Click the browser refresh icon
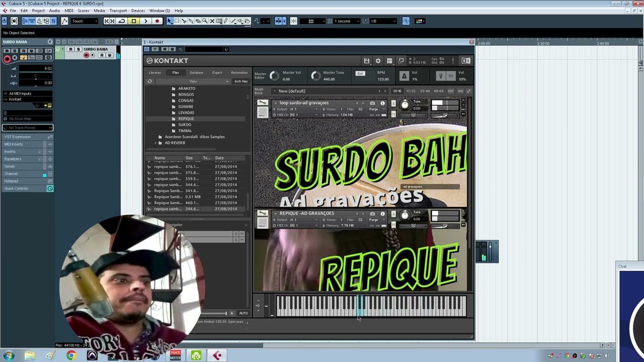 click(149, 81)
